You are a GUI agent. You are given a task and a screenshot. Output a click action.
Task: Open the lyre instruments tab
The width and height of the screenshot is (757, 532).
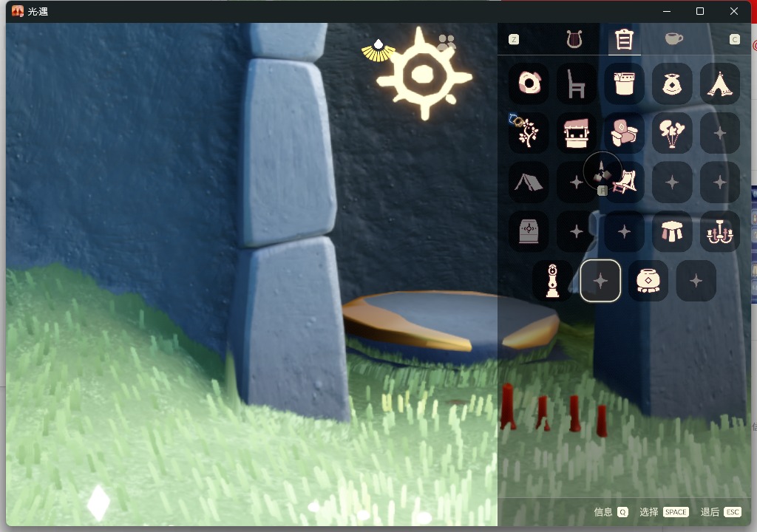coord(574,39)
